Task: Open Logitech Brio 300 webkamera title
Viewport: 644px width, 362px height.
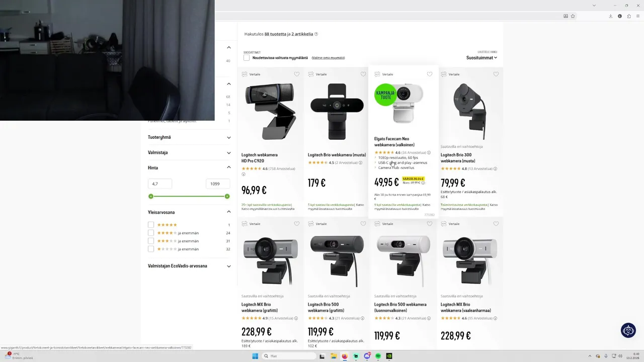Action: click(x=458, y=158)
